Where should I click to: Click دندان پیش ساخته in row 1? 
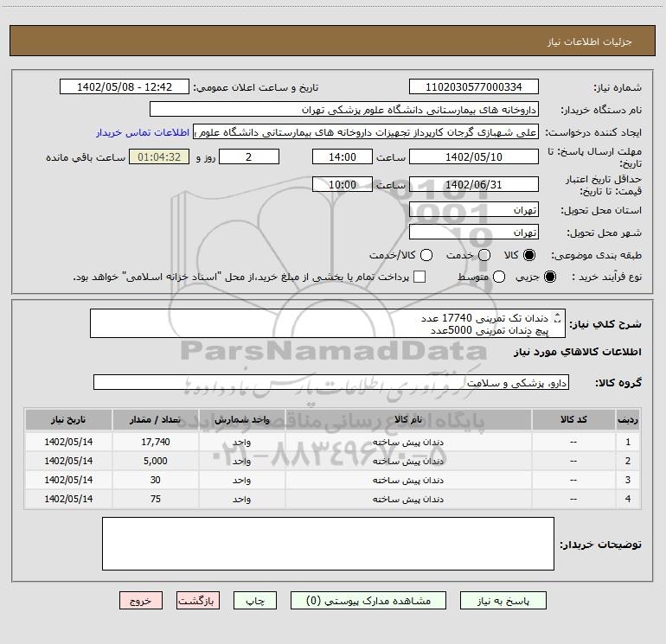tap(408, 443)
